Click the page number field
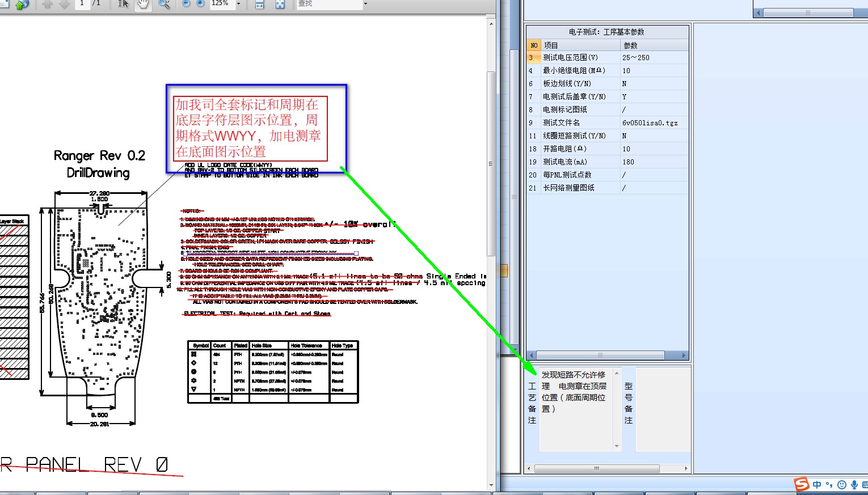 [x=82, y=3]
